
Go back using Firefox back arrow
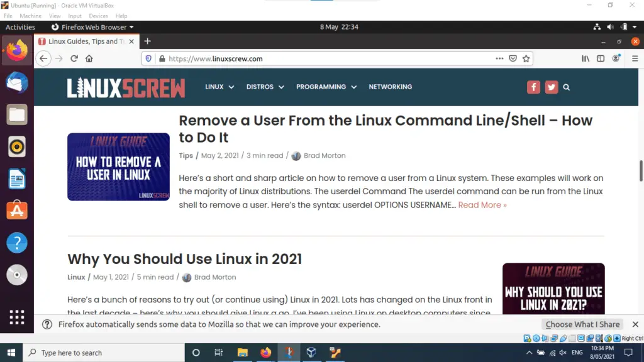43,58
